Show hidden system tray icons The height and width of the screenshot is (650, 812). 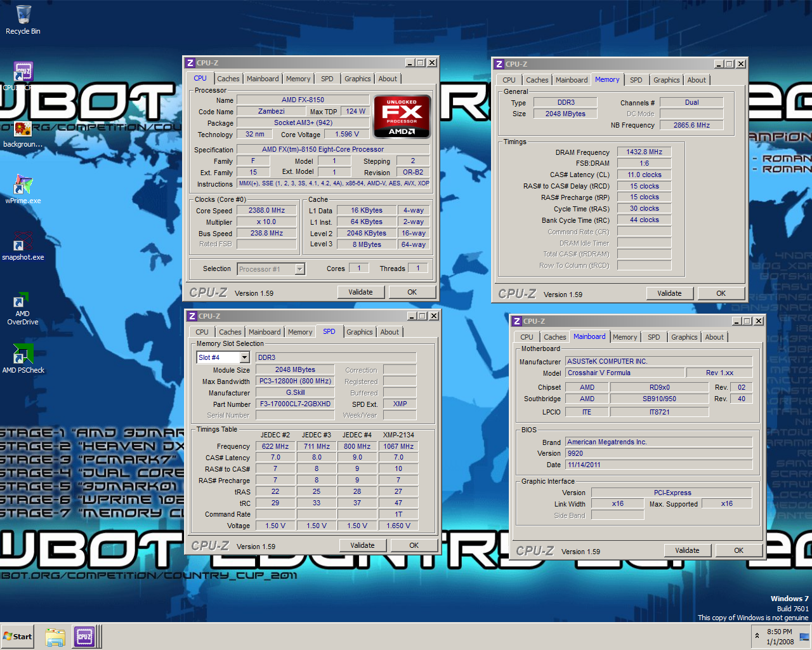[756, 635]
